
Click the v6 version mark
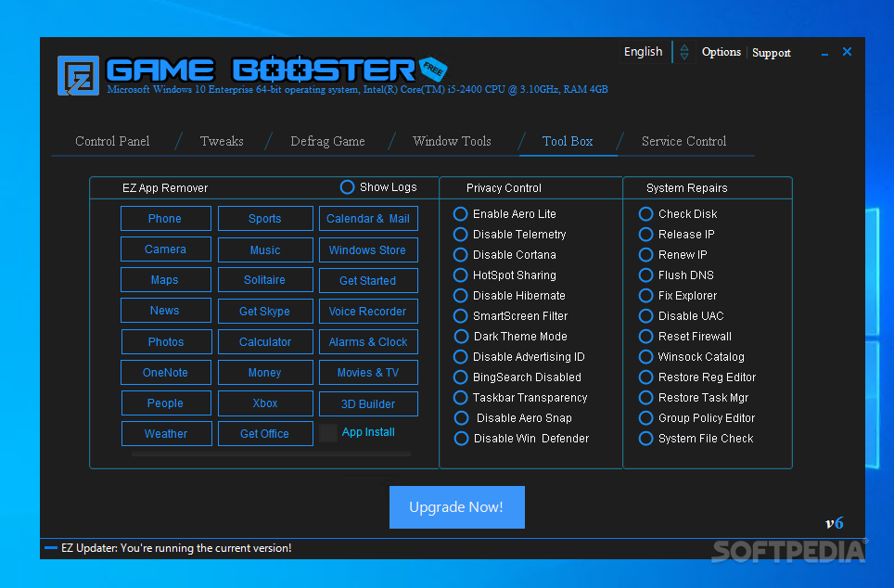pyautogui.click(x=834, y=523)
